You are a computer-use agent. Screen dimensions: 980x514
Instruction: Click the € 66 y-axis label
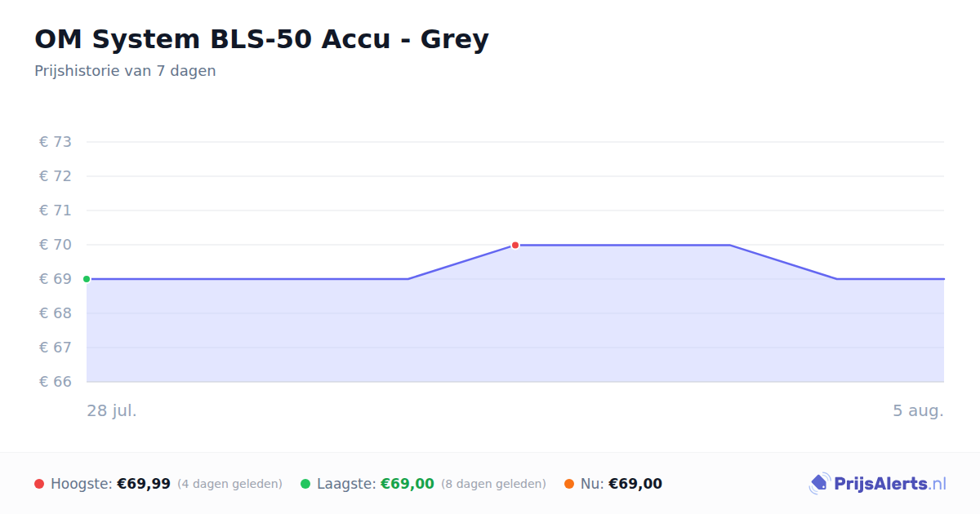tap(56, 382)
